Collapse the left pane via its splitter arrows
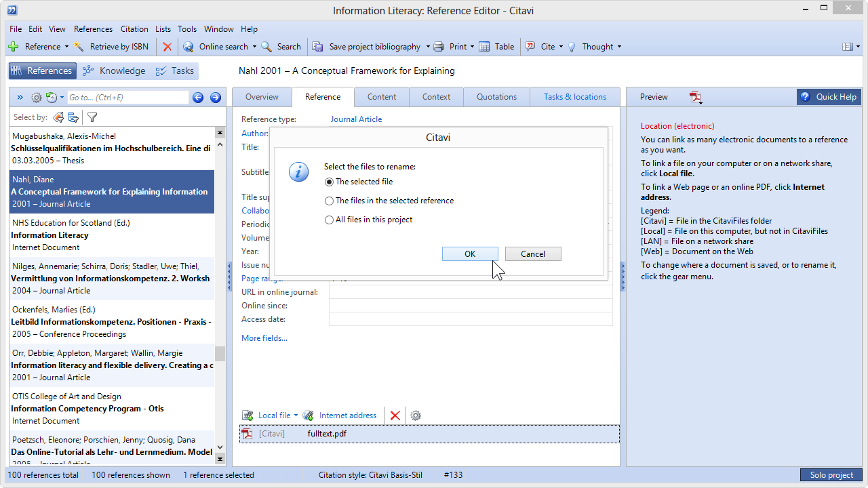Image resolution: width=868 pixels, height=488 pixels. coord(229,278)
